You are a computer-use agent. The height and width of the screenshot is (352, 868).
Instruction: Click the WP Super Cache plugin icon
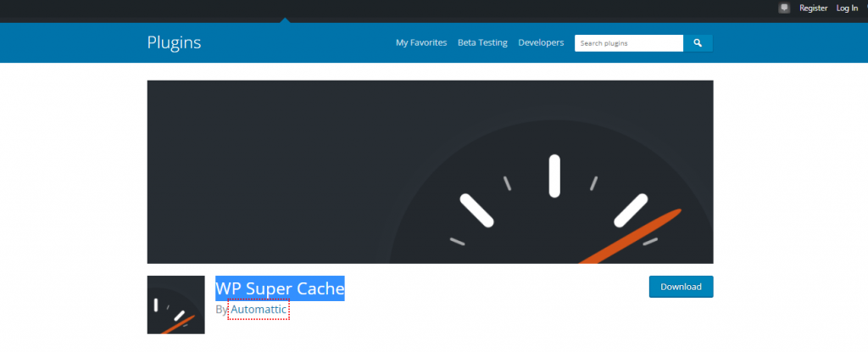[x=176, y=305]
